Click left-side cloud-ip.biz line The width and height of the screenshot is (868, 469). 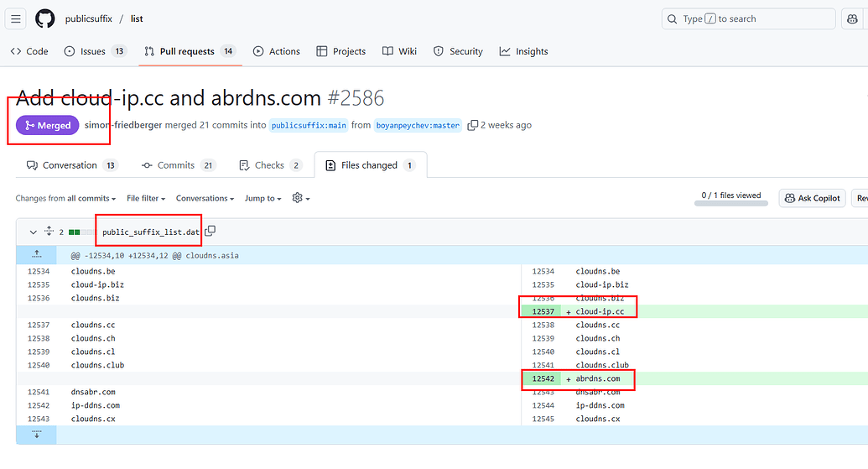point(97,284)
